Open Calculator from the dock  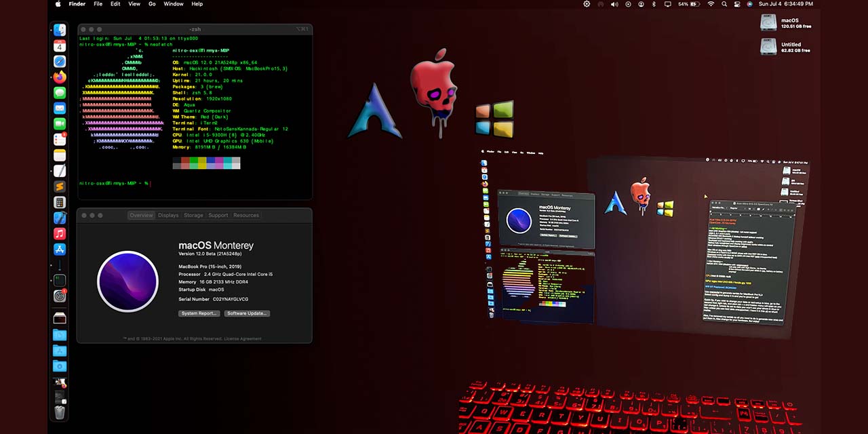coord(60,202)
